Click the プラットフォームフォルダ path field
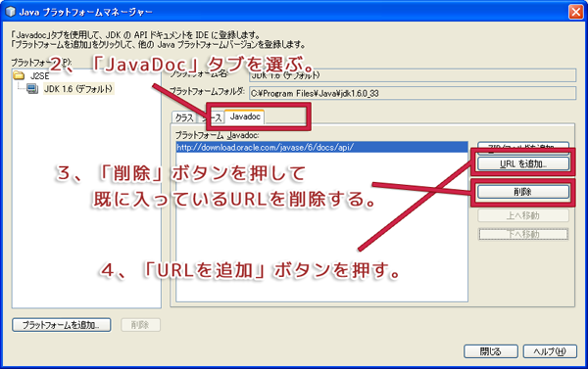Image resolution: width=588 pixels, height=369 pixels. [413, 93]
